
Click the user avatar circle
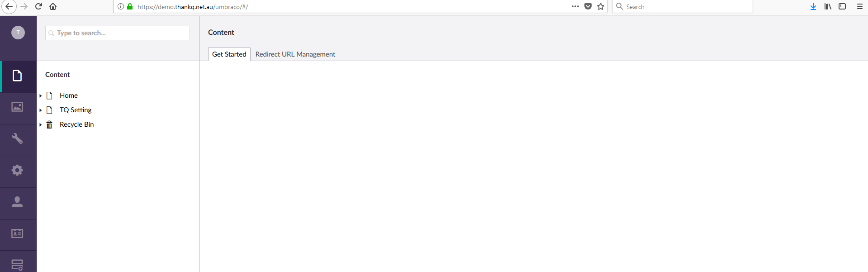(18, 33)
